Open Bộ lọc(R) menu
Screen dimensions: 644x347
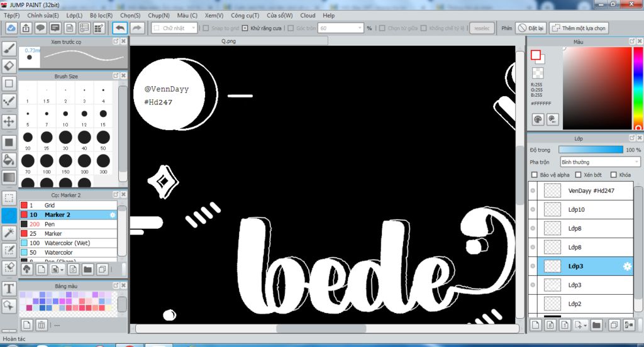pyautogui.click(x=101, y=15)
